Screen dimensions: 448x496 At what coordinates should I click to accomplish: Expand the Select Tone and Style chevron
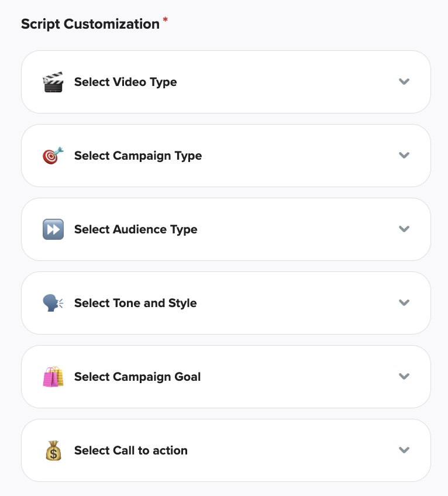pyautogui.click(x=404, y=303)
